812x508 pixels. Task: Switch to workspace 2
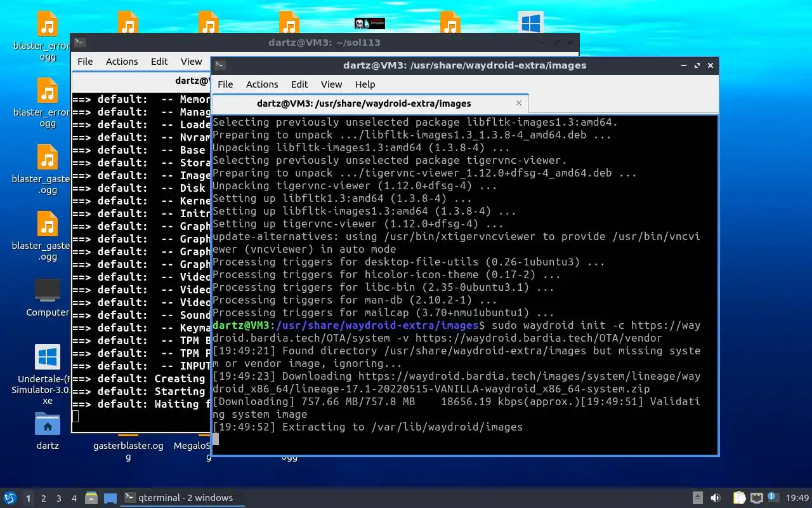click(x=44, y=498)
